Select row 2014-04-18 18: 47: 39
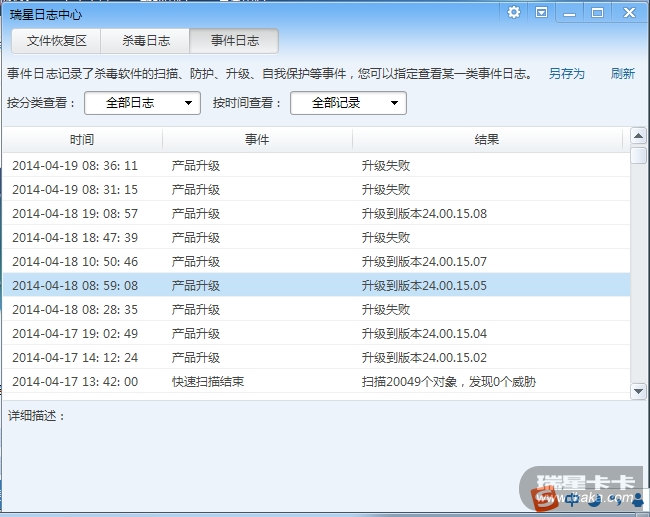Screen dimensions: 650x517 pos(317,238)
